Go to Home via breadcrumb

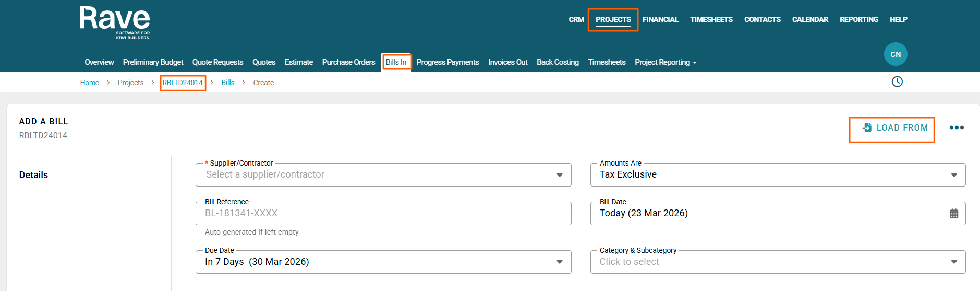[x=90, y=83]
